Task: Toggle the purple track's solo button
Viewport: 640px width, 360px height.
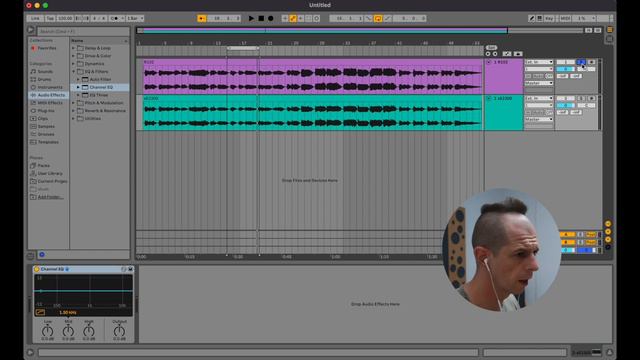Action: 581,62
